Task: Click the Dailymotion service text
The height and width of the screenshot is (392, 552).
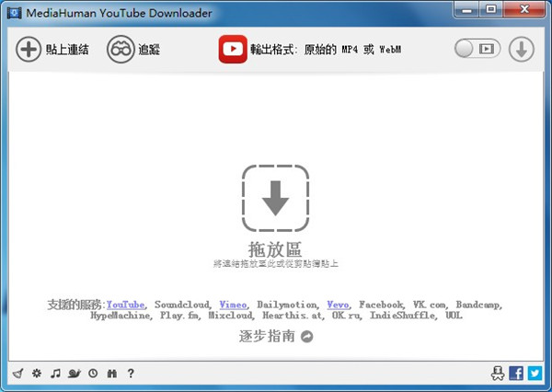Action: point(286,305)
